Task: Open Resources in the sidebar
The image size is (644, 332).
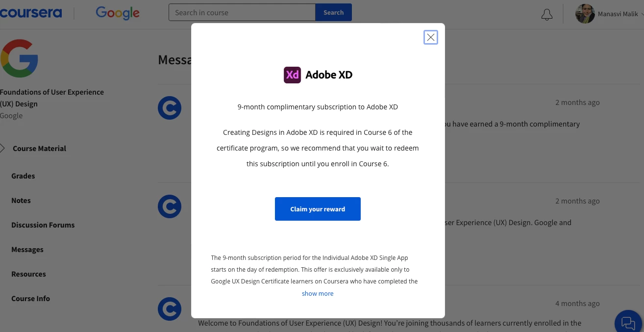Action: (x=28, y=274)
